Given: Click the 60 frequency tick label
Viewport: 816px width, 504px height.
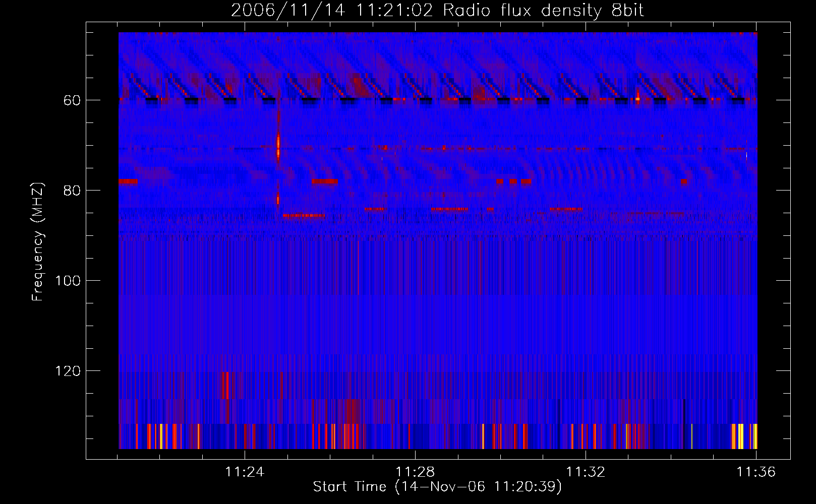Looking at the screenshot, I should click(72, 101).
